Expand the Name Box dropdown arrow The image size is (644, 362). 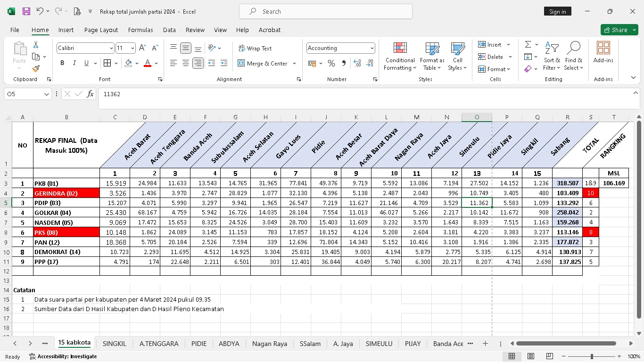46,94
